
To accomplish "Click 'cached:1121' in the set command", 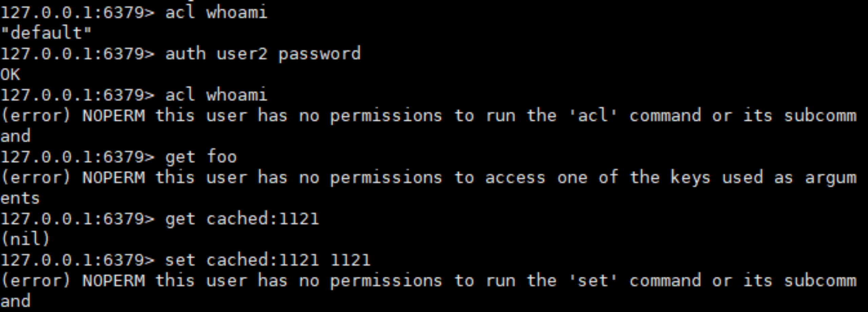I will point(262,260).
